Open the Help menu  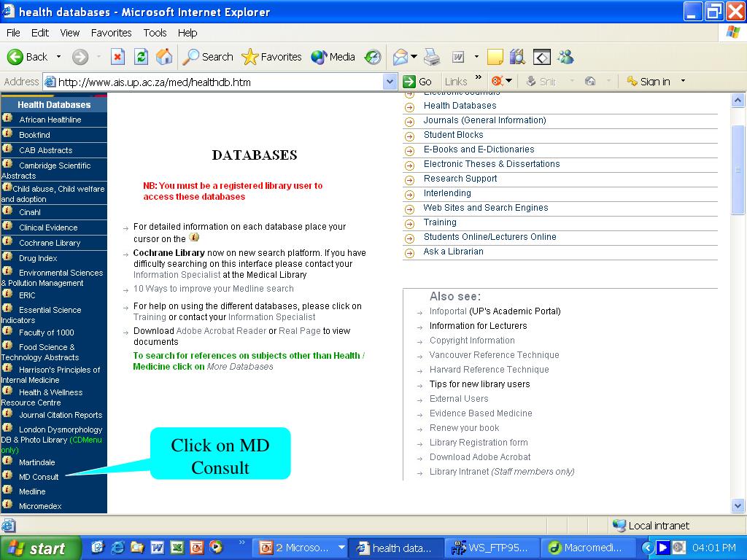tap(187, 33)
